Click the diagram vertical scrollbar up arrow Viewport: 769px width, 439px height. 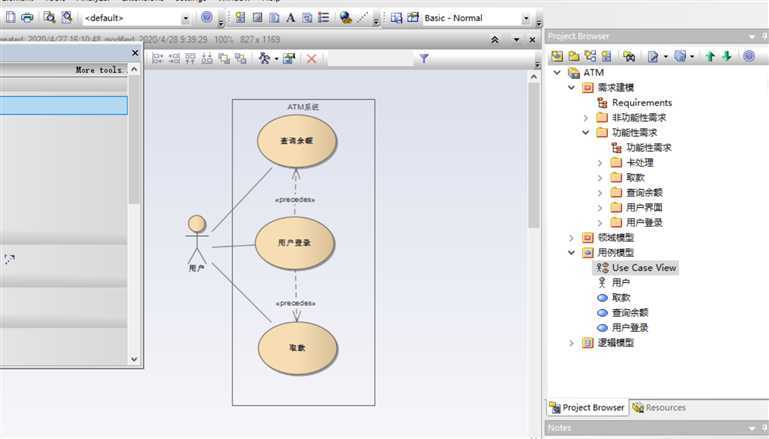[534, 77]
